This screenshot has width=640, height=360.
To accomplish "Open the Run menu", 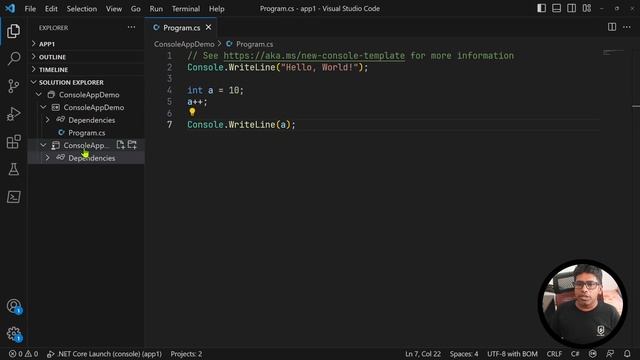I will click(156, 9).
